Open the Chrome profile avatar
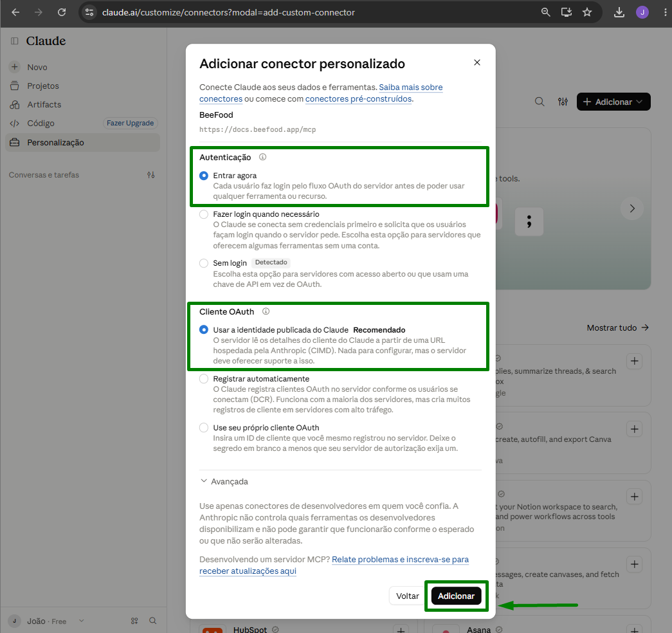 pyautogui.click(x=642, y=12)
